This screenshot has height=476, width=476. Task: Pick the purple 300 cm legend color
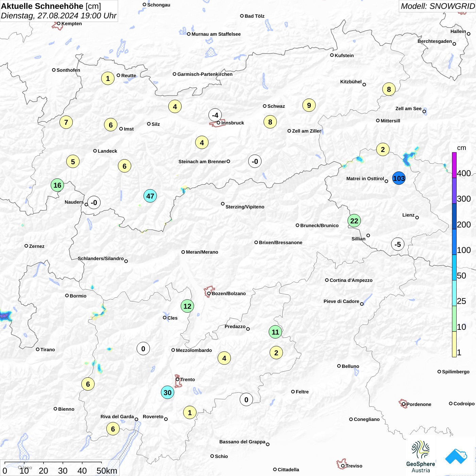click(454, 191)
